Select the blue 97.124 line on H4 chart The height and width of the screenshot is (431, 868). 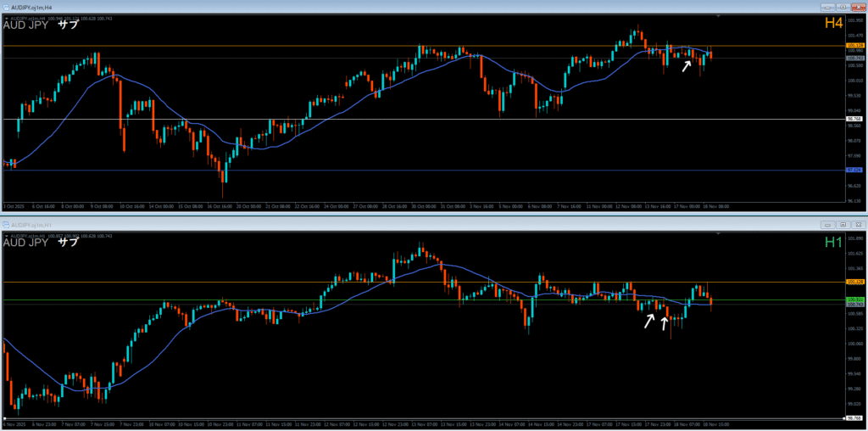[x=339, y=171]
